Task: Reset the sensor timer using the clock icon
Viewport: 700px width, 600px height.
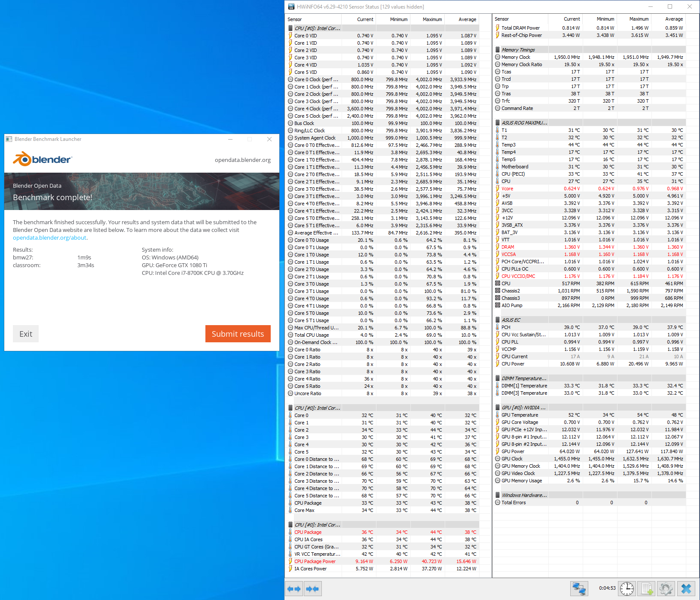Action: 627,588
